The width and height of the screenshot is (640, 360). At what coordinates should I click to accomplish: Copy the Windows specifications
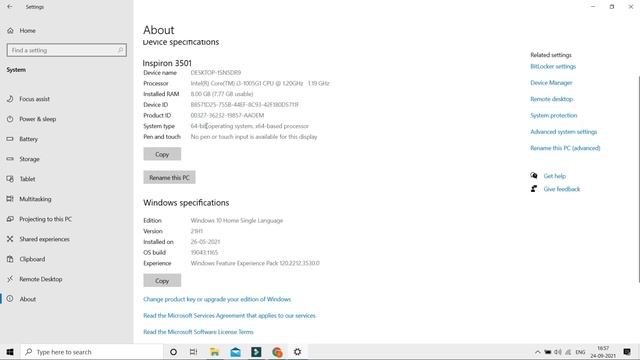[162, 281]
